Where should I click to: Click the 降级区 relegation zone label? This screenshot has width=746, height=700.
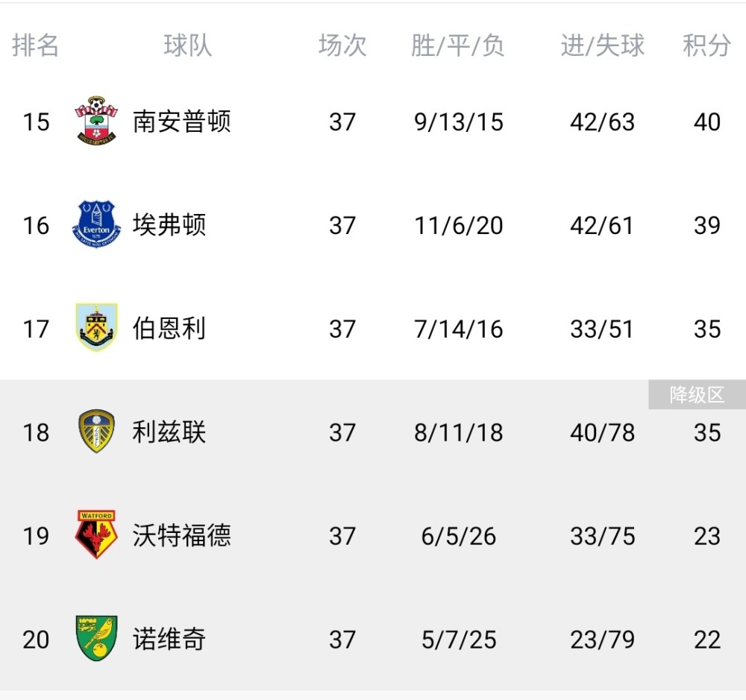pos(697,394)
